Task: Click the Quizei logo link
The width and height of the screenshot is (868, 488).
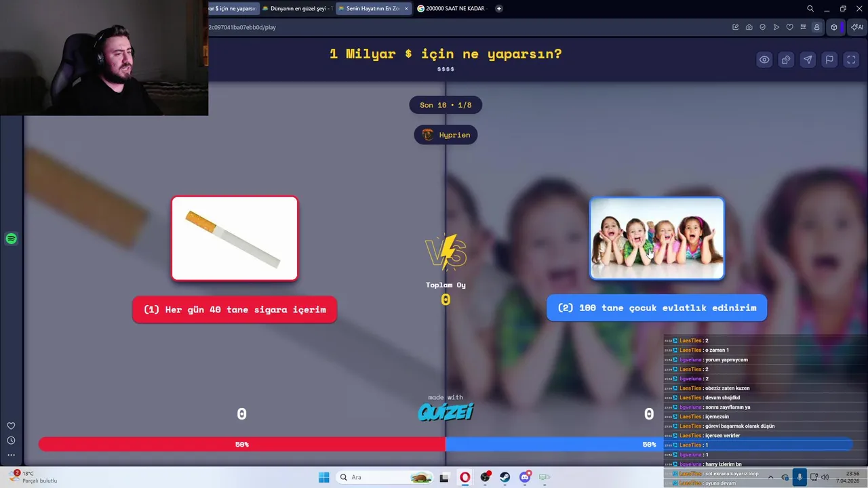Action: [446, 411]
